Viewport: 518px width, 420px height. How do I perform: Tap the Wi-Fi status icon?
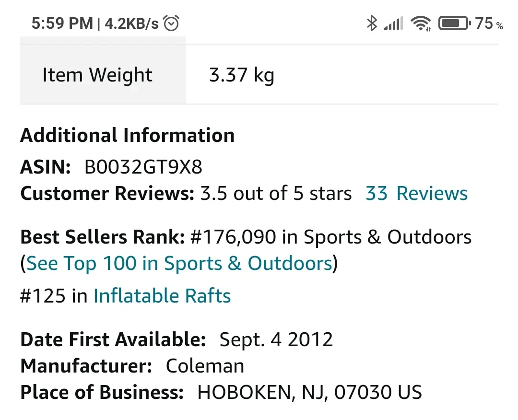421,23
